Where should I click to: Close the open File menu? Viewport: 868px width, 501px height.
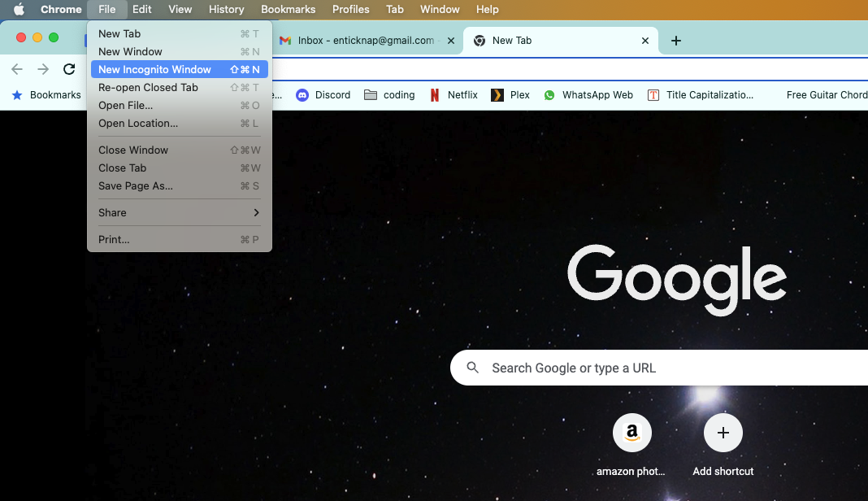[x=106, y=10]
